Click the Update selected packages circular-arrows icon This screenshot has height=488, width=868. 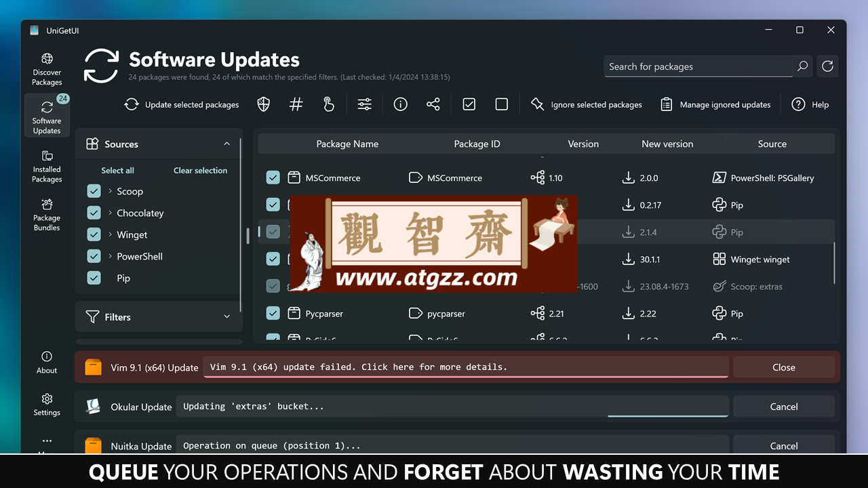(132, 104)
